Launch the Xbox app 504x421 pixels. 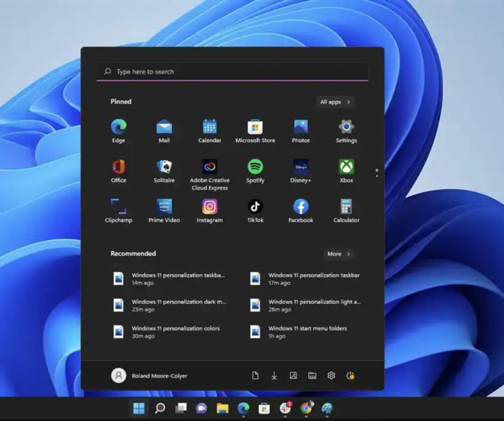click(x=346, y=171)
